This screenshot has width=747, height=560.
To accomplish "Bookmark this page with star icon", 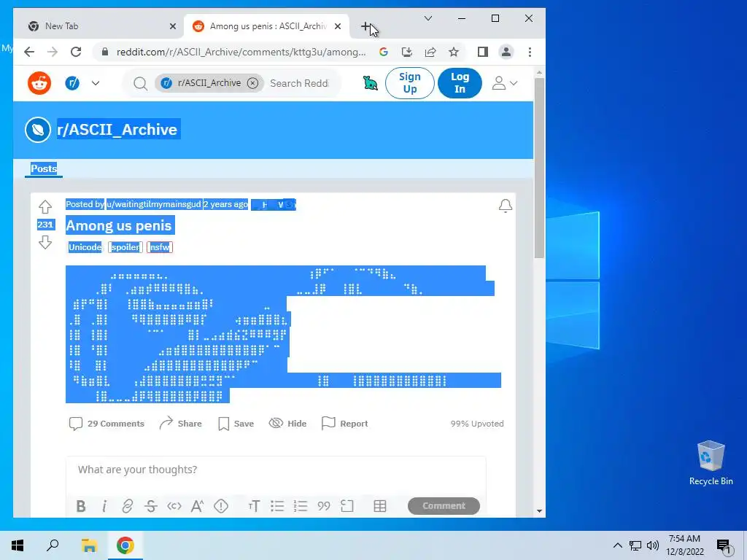I will pos(454,52).
